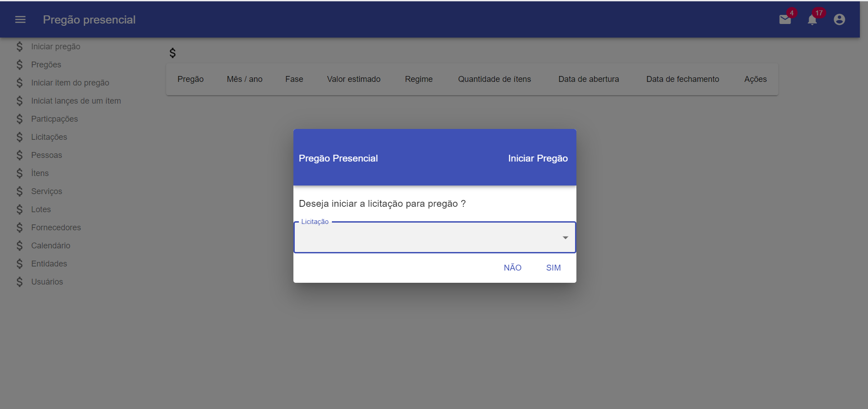The height and width of the screenshot is (409, 868).
Task: Click dollar icon beside Pessoas
Action: [x=19, y=155]
